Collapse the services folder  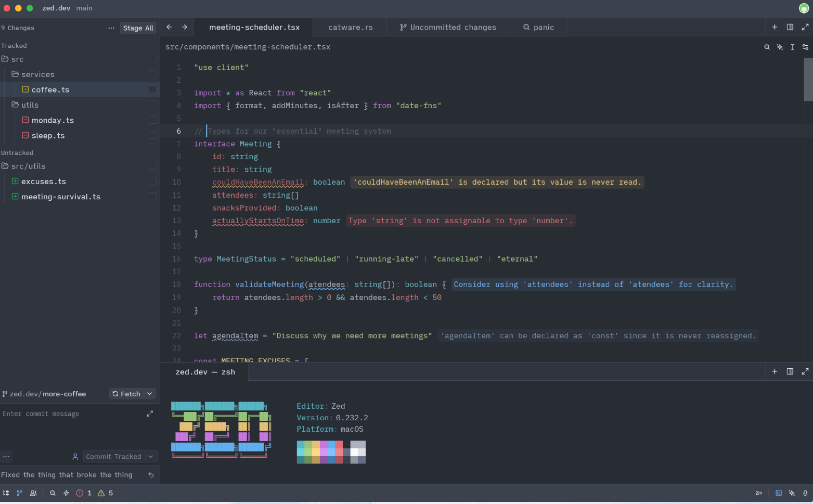tap(15, 74)
